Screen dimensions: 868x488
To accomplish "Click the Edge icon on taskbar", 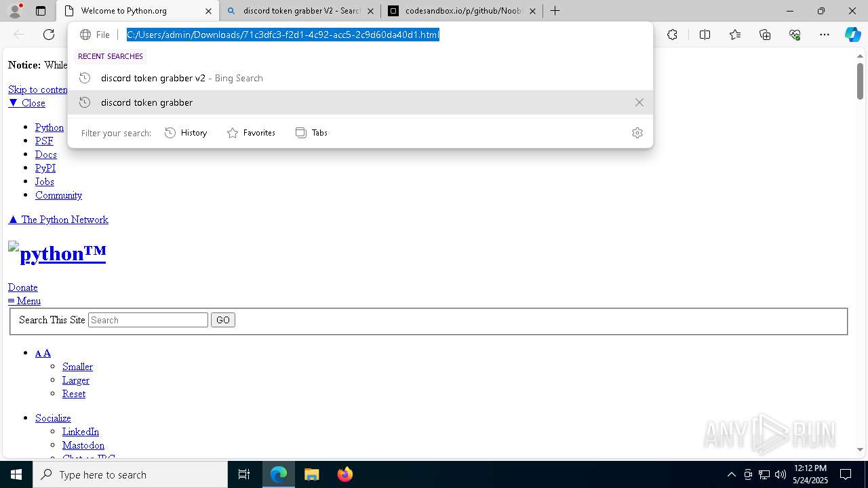I will (279, 474).
